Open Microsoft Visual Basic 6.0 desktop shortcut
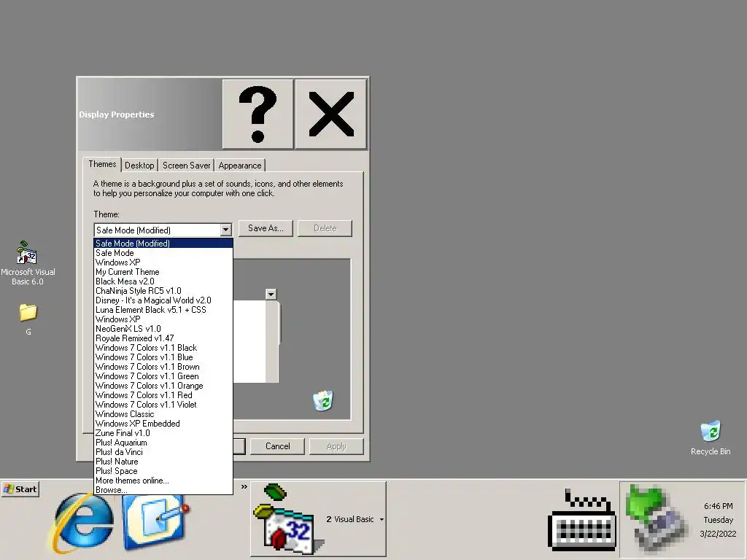This screenshot has height=560, width=747. point(28,263)
